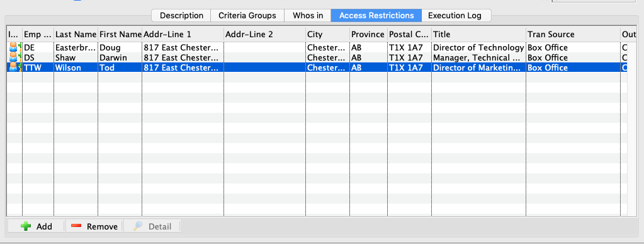Image resolution: width=644 pixels, height=244 pixels.
Task: Click the employee icon in the Wilson row
Action: coord(14,67)
